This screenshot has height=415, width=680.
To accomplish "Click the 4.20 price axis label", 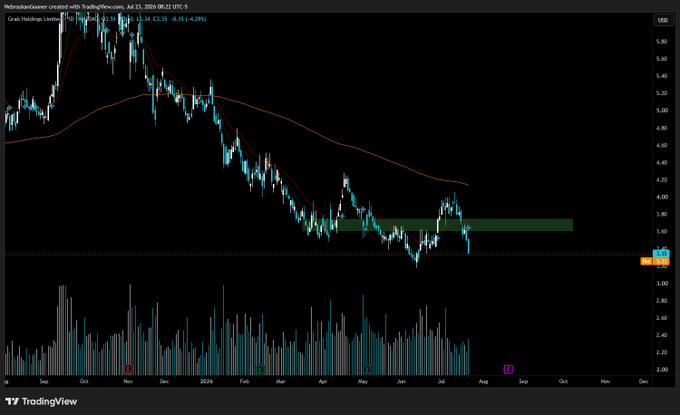I will pyautogui.click(x=662, y=180).
